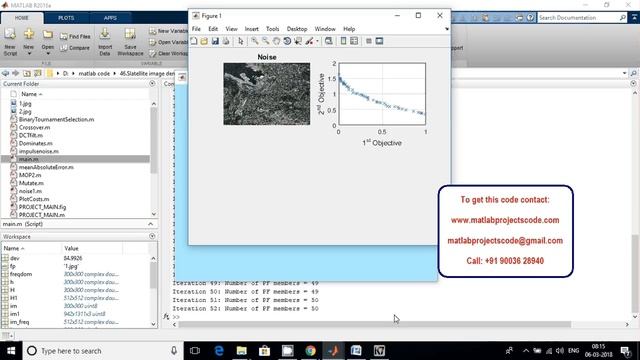Click the back navigation arrow in address bar
Screen dimensions: 640x360
pyautogui.click(x=5, y=73)
